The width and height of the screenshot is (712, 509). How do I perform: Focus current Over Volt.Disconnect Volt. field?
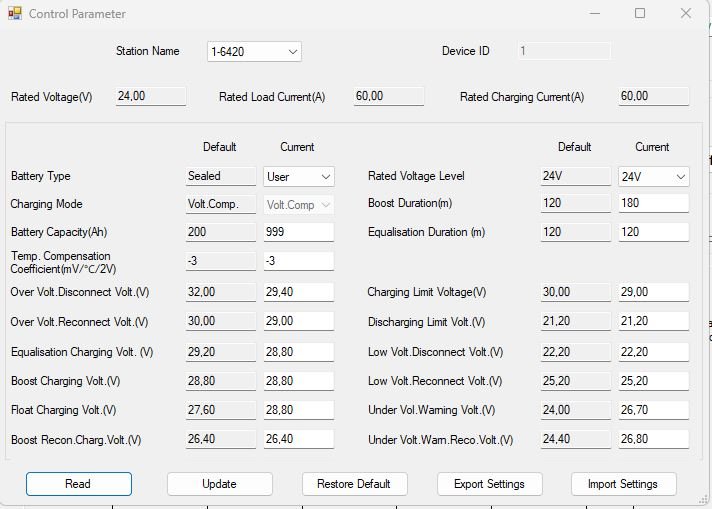298,292
